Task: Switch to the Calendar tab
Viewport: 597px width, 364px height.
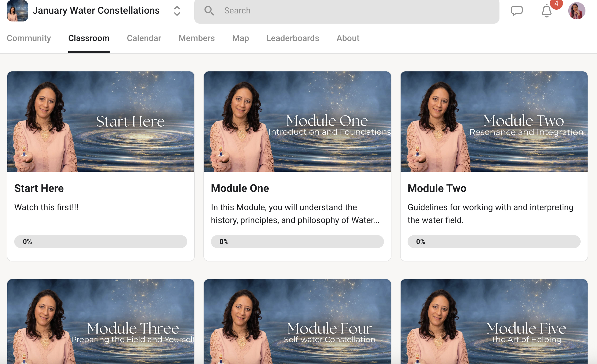Action: (x=144, y=38)
